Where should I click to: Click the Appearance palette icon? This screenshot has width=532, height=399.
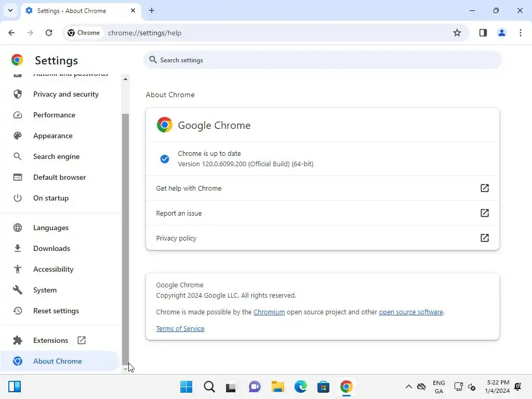pos(18,136)
